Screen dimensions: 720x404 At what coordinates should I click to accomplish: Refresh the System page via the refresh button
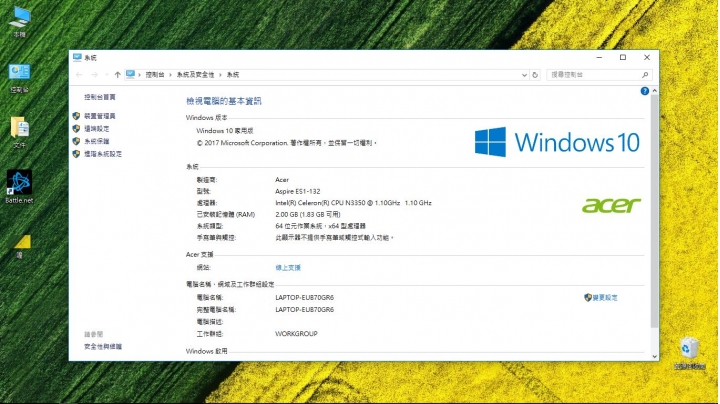[x=535, y=75]
